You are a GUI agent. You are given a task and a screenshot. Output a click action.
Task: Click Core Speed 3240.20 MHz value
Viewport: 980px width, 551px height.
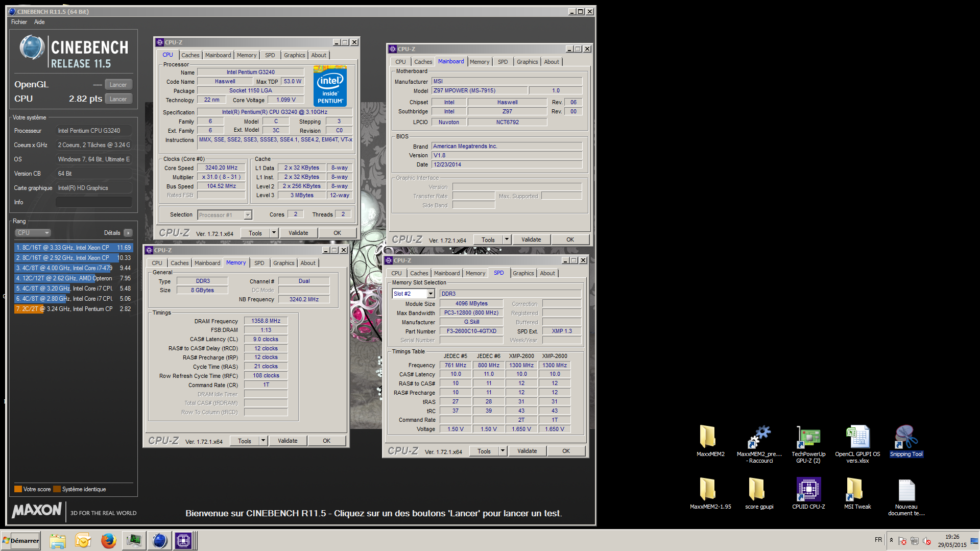221,167
